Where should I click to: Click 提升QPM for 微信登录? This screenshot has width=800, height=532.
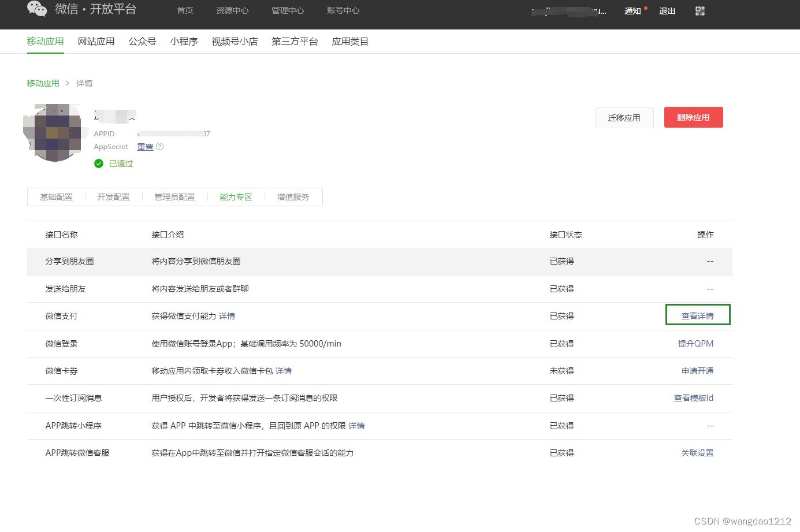695,344
